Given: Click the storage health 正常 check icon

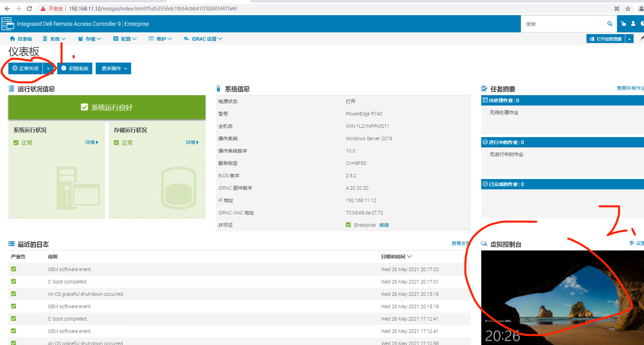Looking at the screenshot, I should click(x=116, y=143).
